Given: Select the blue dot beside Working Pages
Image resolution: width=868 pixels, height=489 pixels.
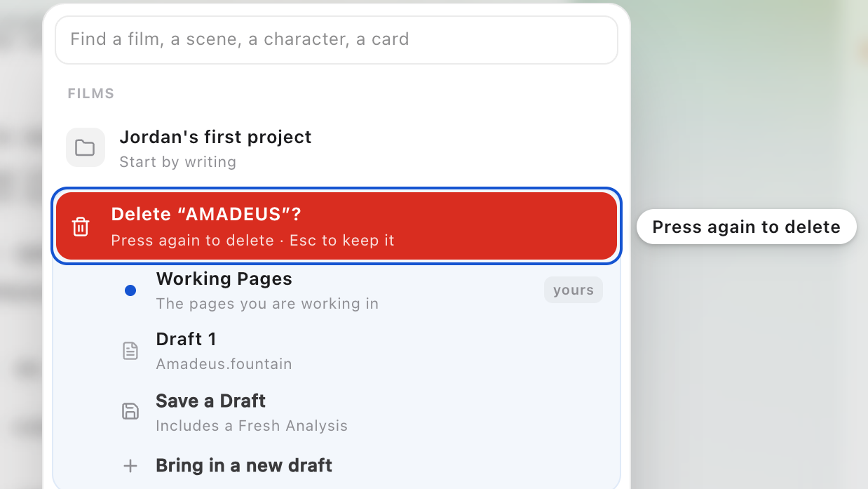Looking at the screenshot, I should tap(130, 290).
